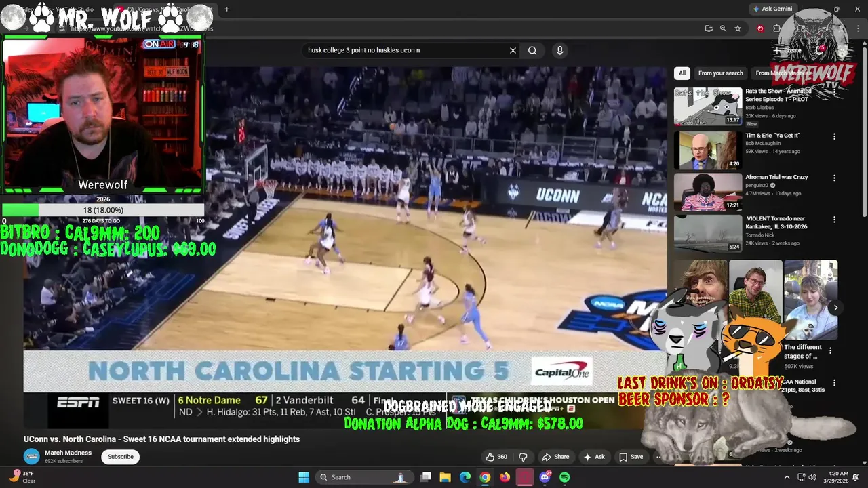Viewport: 868px width, 488px height.
Task: Open the third Shorts thumbnail
Action: pos(810,300)
